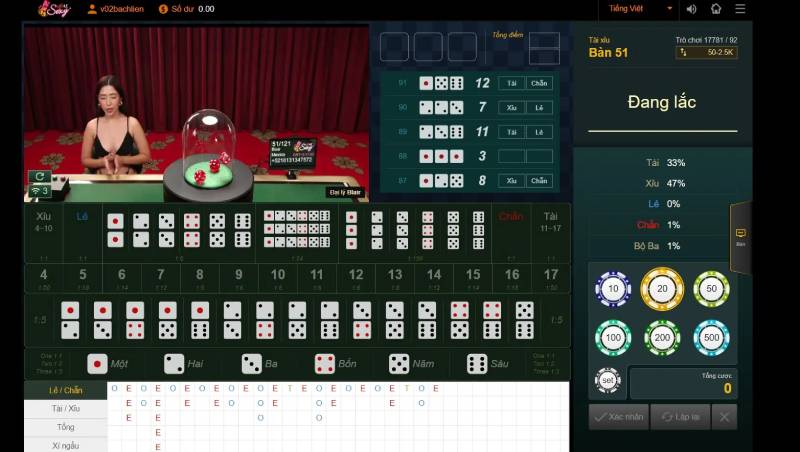Clear bets with the X button

coord(725,416)
